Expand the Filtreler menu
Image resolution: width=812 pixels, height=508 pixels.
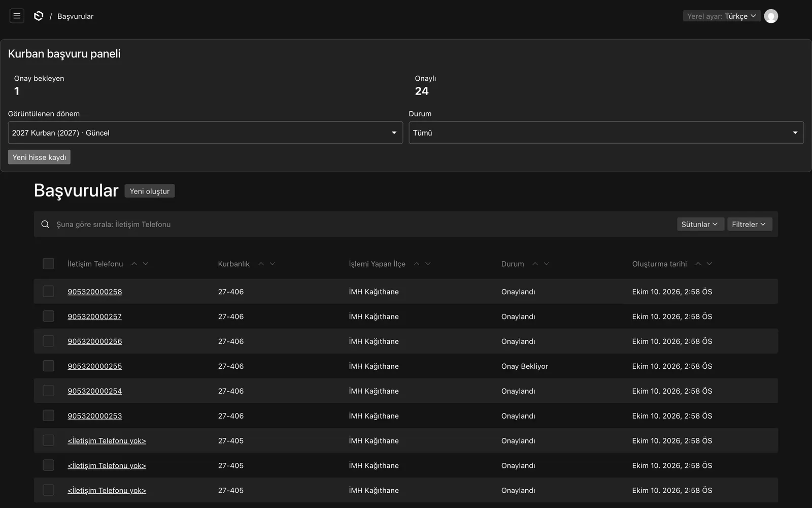tap(750, 224)
